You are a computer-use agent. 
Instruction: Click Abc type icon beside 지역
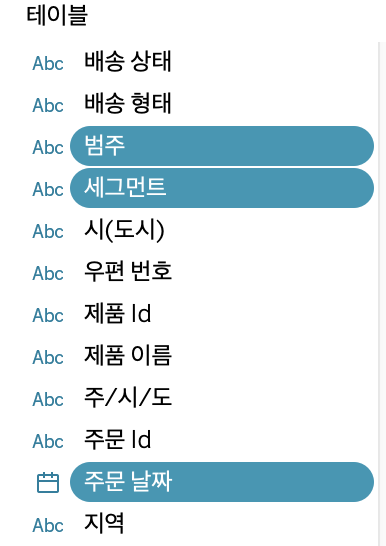[48, 525]
